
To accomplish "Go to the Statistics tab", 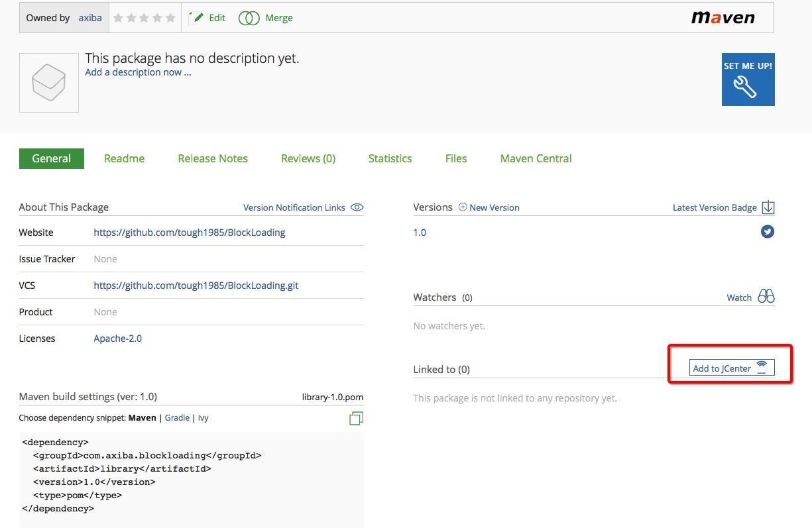I will (x=390, y=158).
